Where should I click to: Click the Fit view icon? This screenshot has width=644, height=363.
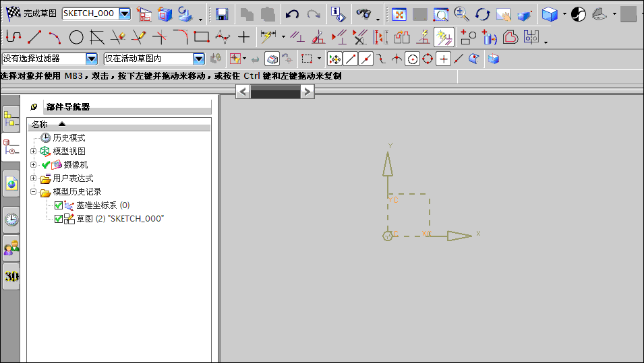399,15
